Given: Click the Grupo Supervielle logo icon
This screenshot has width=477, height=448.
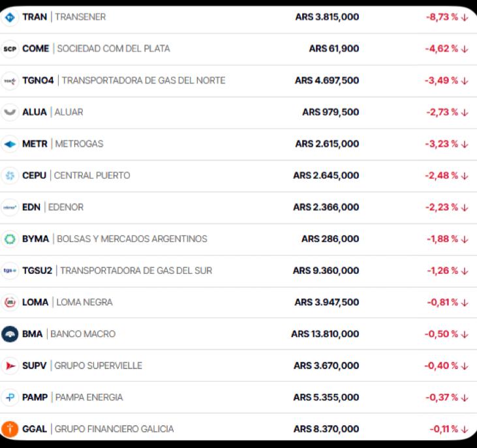Looking at the screenshot, I should [x=10, y=366].
